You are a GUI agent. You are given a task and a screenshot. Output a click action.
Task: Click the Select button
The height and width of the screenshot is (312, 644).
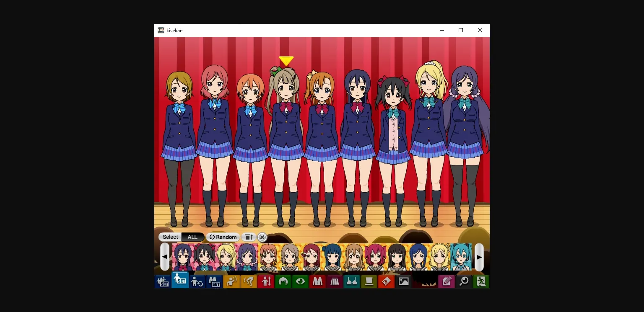[x=170, y=237]
